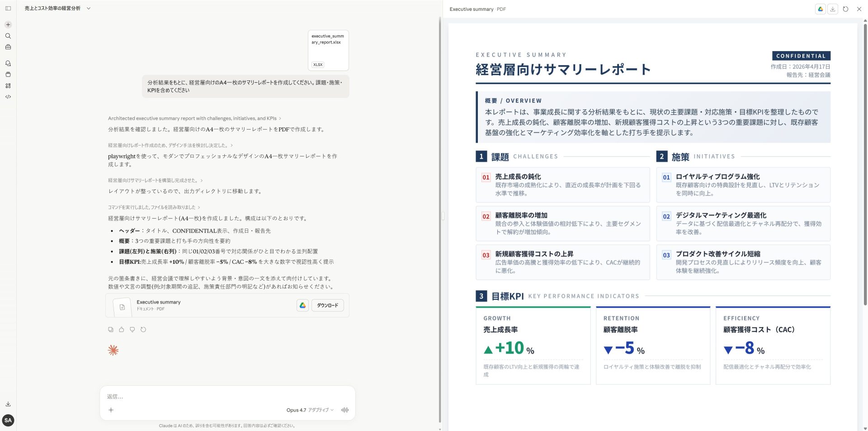Viewport: 868px width, 431px height.
Task: Expand the 'Architected executive summary report' reasoning step
Action: (x=193, y=118)
